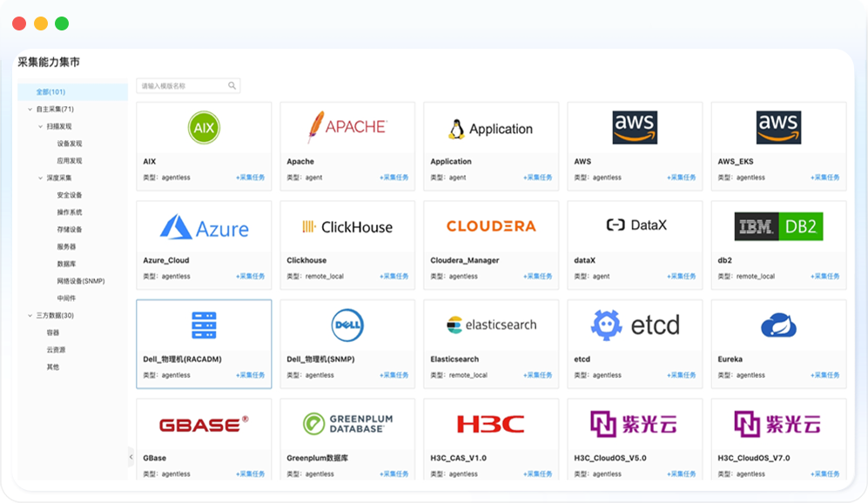Select the IBM DB2 logo
The height and width of the screenshot is (503, 868).
[x=778, y=226]
